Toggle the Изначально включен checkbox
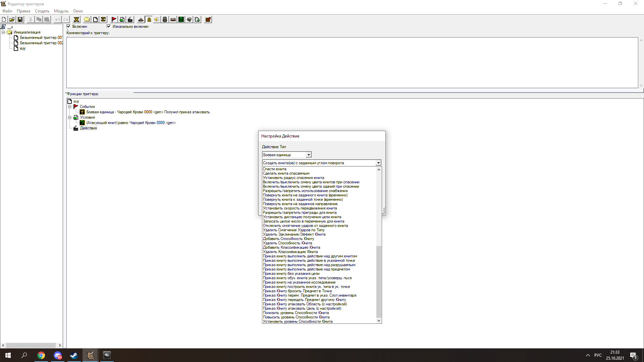Screen dimensions: 644x362 pos(109,26)
